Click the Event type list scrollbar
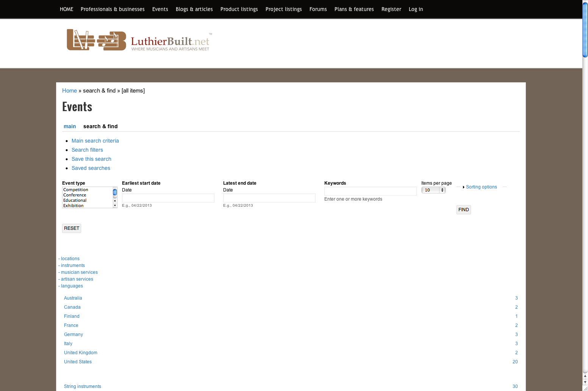 click(115, 197)
